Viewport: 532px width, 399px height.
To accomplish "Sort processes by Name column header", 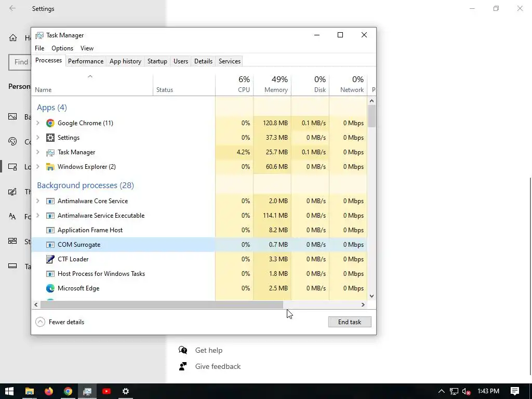I will tap(92, 85).
